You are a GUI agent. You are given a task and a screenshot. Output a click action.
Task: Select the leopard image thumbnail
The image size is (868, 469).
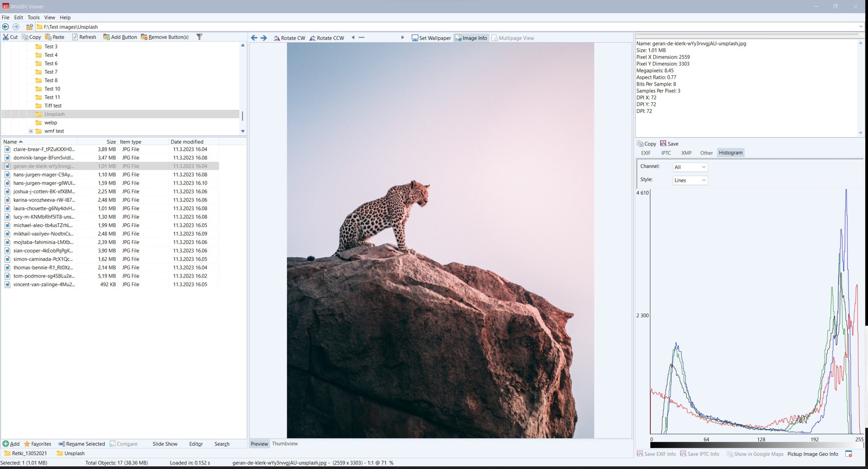pyautogui.click(x=43, y=166)
